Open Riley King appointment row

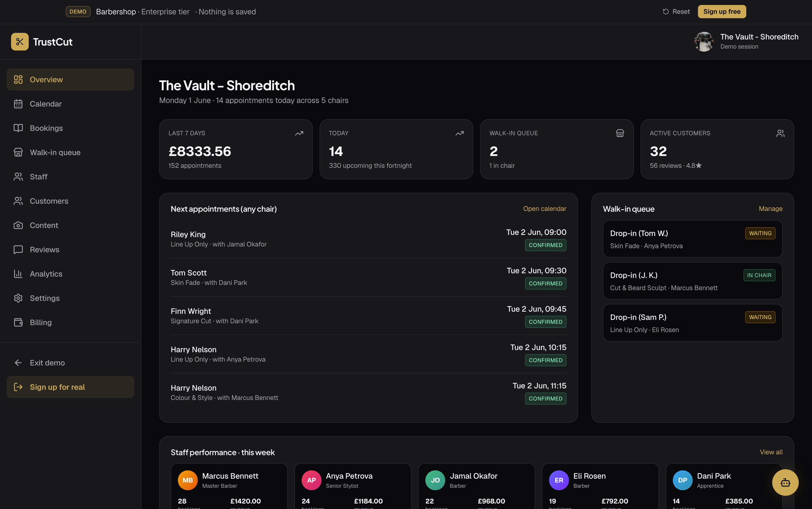click(368, 239)
